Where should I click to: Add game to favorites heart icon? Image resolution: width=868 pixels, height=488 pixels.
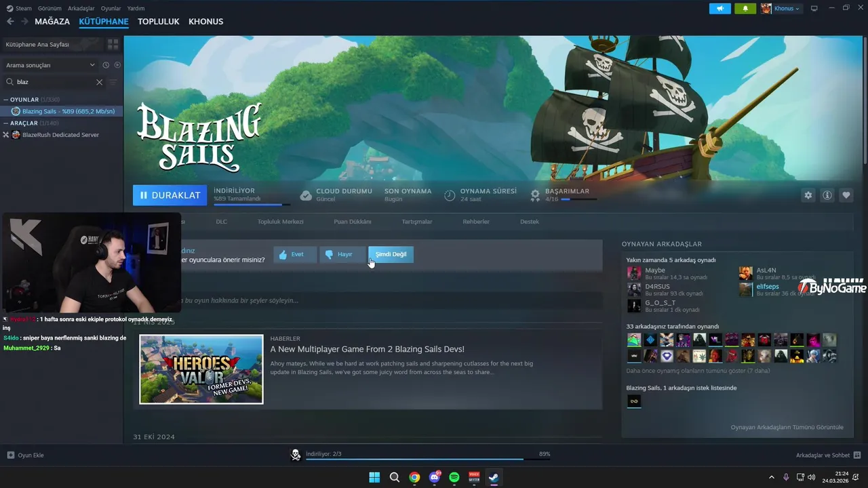pos(846,195)
